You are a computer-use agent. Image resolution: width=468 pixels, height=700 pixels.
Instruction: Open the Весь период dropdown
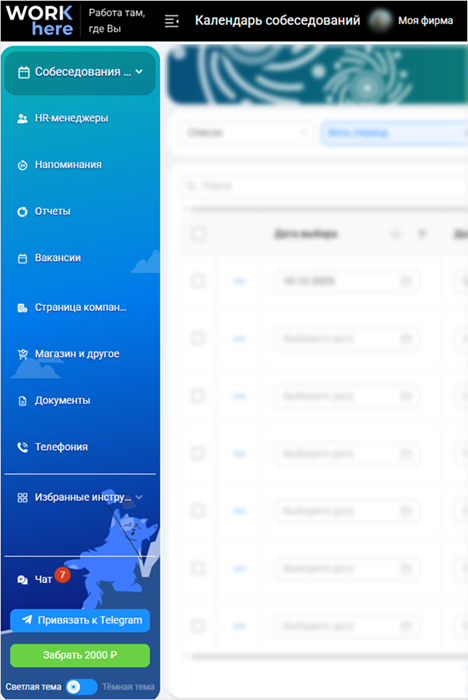point(395,133)
